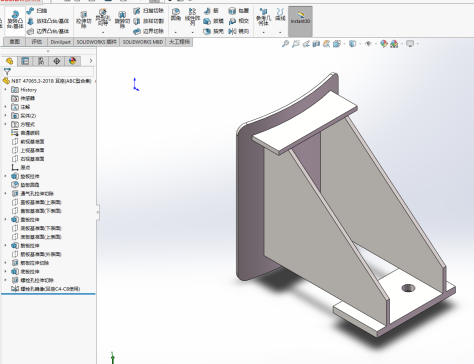This screenshot has width=474, height=364.
Task: Click Zoom to Fit in view toolbar
Action: click(x=285, y=44)
